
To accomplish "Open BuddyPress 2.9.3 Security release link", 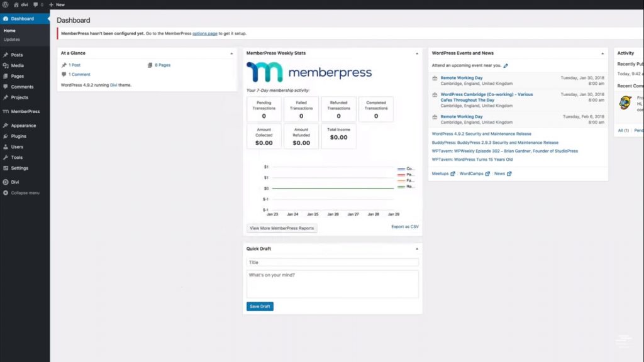I will click(495, 143).
